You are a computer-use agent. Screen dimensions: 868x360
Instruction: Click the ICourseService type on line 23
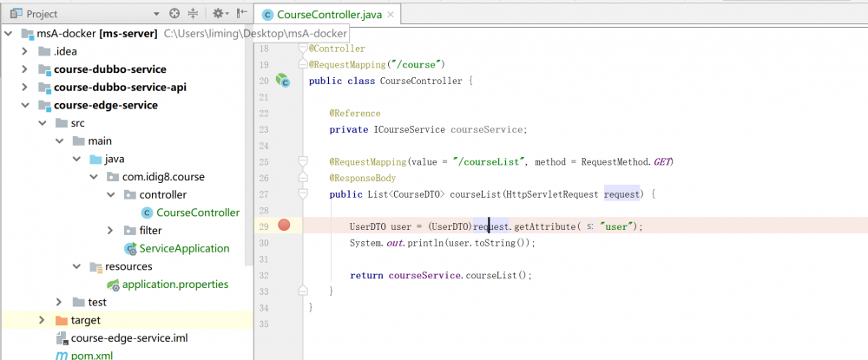(x=409, y=129)
